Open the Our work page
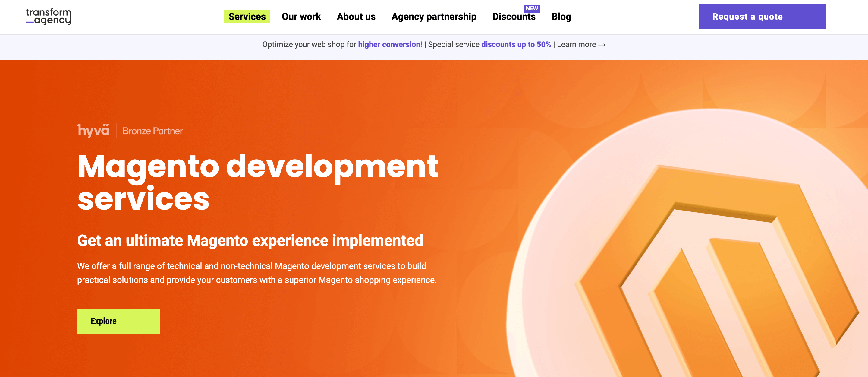This screenshot has width=868, height=377. coord(302,17)
